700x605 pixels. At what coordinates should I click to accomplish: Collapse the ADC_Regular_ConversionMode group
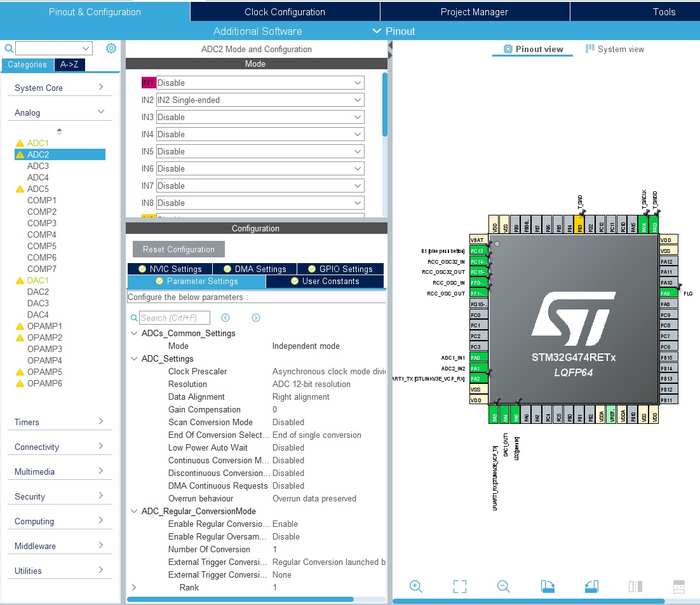(x=134, y=511)
